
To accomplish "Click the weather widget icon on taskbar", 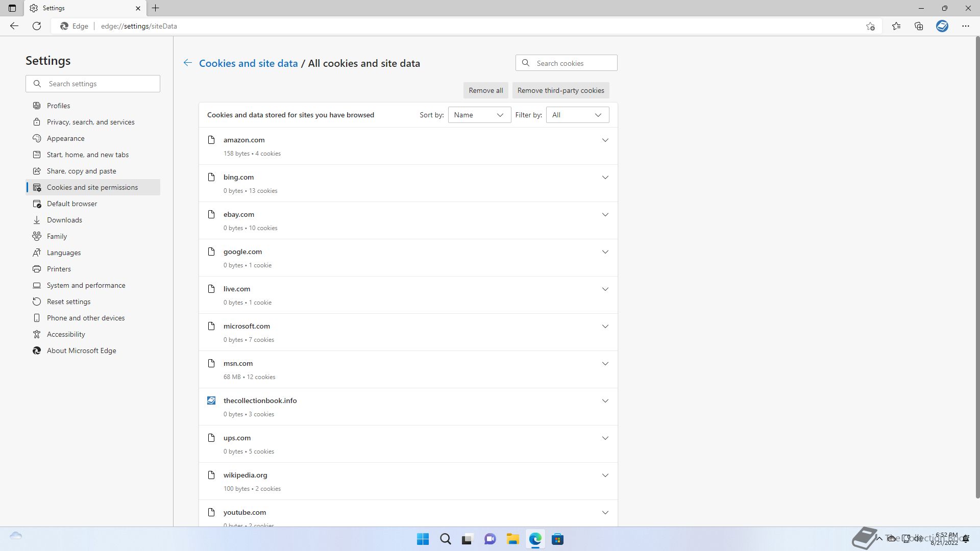I will click(x=16, y=536).
